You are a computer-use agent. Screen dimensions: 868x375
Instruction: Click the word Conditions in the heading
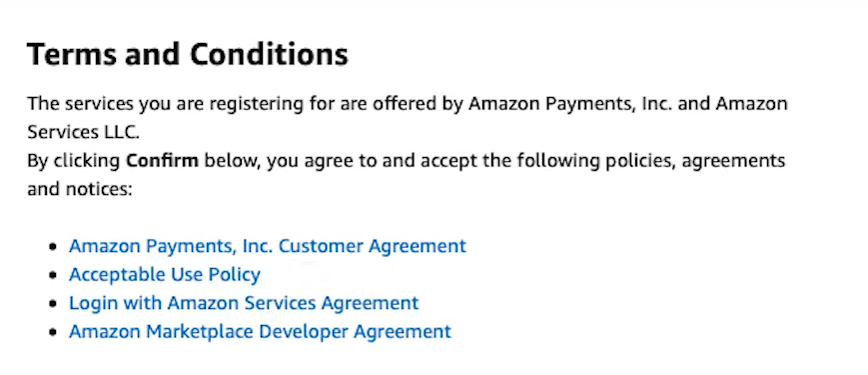coord(269,54)
